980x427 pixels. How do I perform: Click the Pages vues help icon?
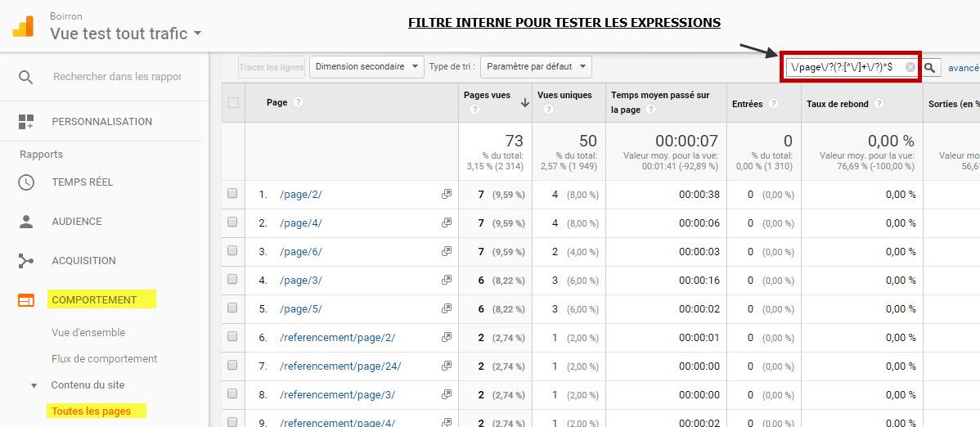[x=474, y=110]
